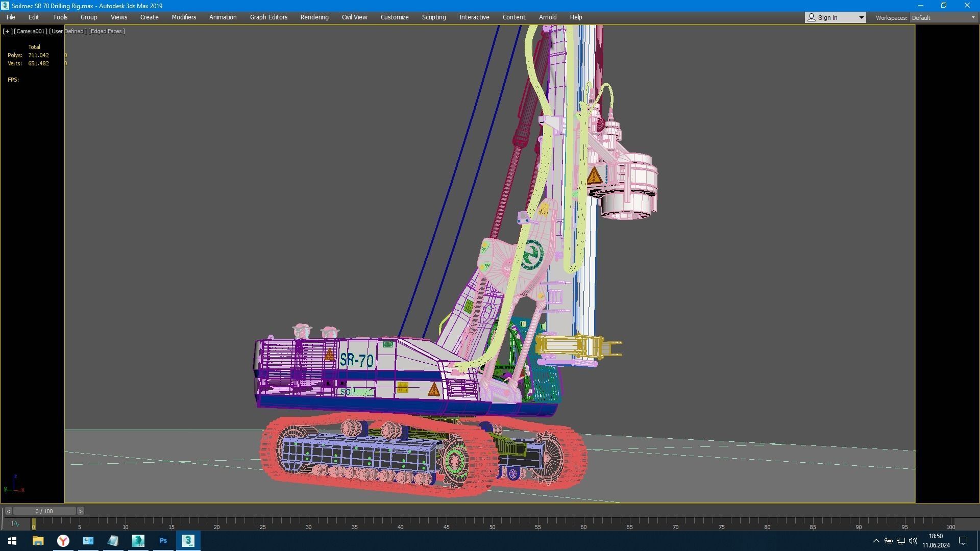Open the Tools menu
Viewport: 980px width, 551px height.
tap(60, 17)
